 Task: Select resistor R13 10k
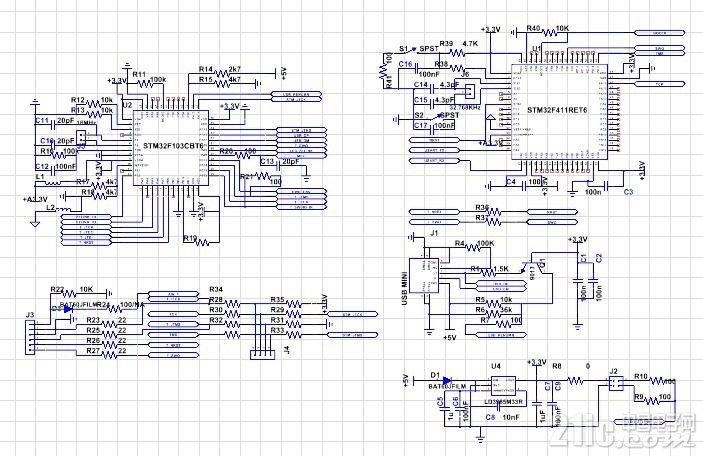[x=94, y=113]
